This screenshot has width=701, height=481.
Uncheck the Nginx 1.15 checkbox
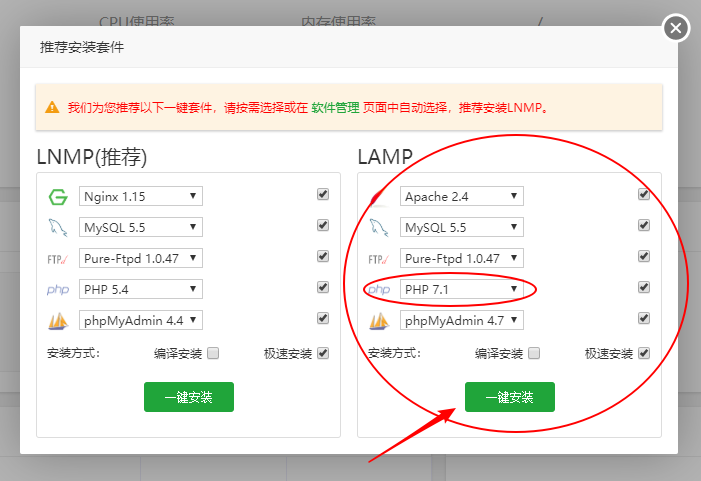coord(323,194)
